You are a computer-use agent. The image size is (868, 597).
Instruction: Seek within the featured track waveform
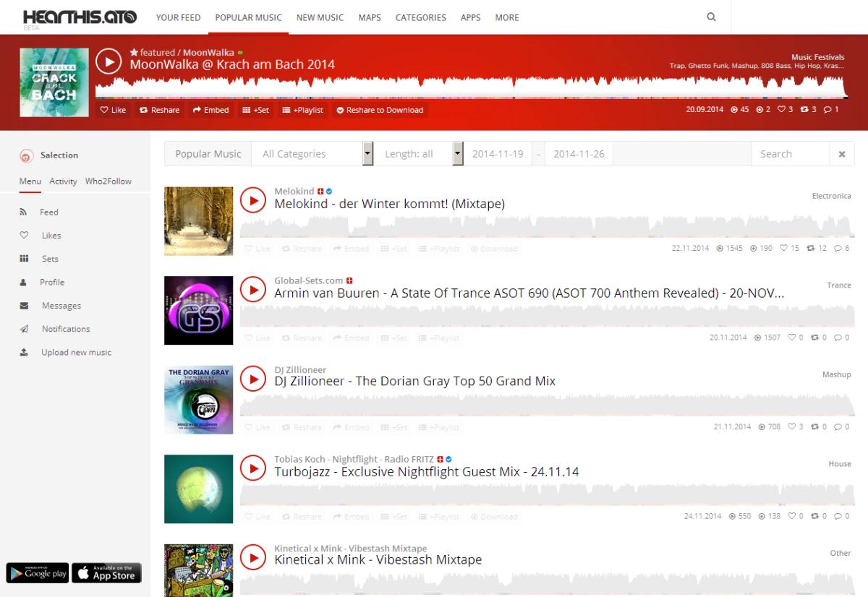pos(470,87)
